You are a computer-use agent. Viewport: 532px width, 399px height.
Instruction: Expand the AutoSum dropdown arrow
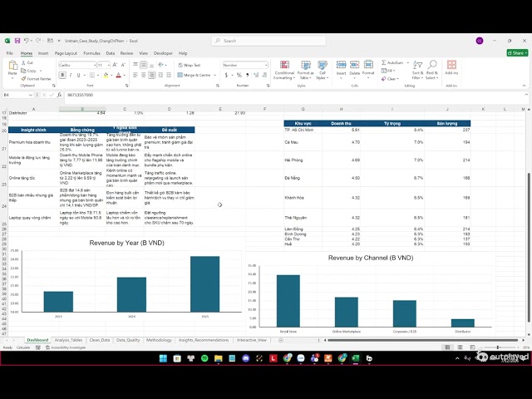pos(408,63)
